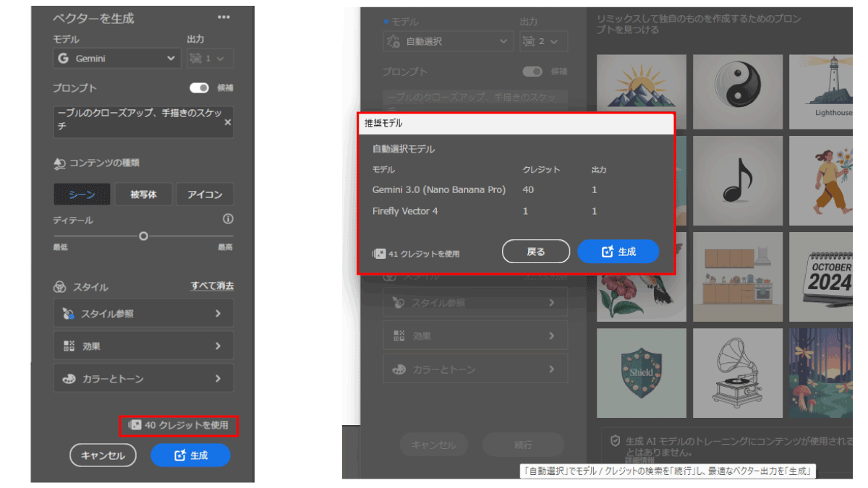The width and height of the screenshot is (868, 488).
Task: Click the 自動選択モデル heading
Action: coord(404,149)
